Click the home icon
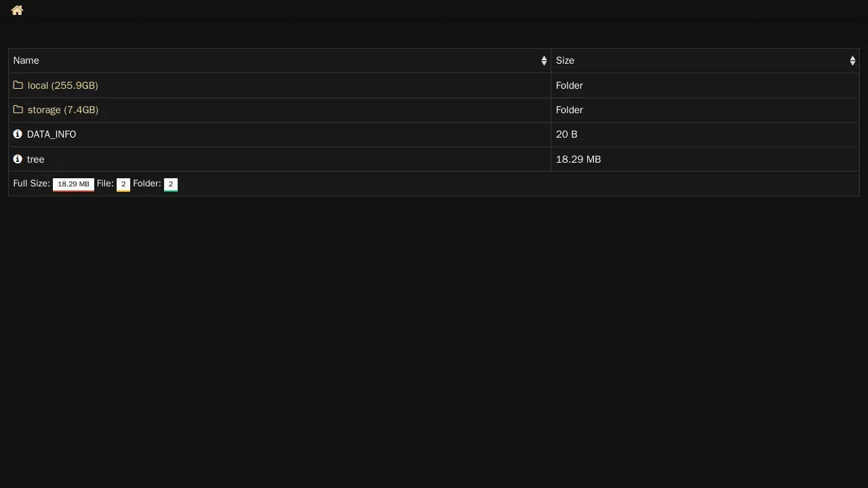 (17, 10)
